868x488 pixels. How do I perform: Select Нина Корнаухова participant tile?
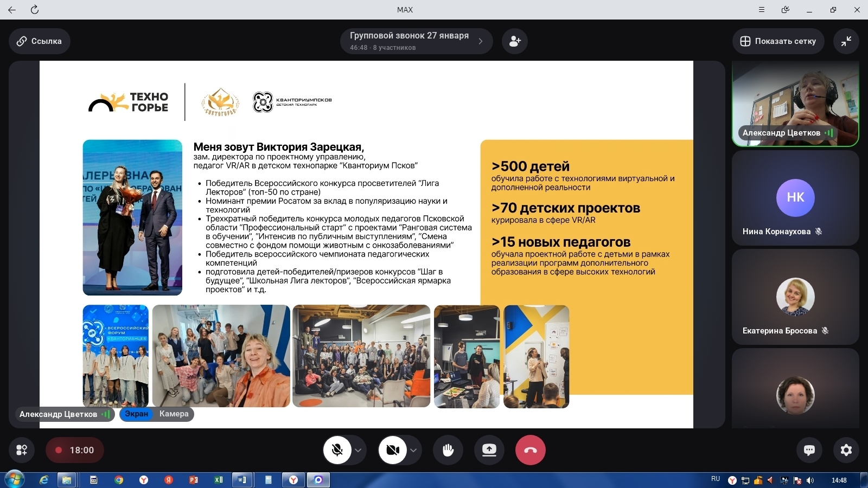[795, 198]
